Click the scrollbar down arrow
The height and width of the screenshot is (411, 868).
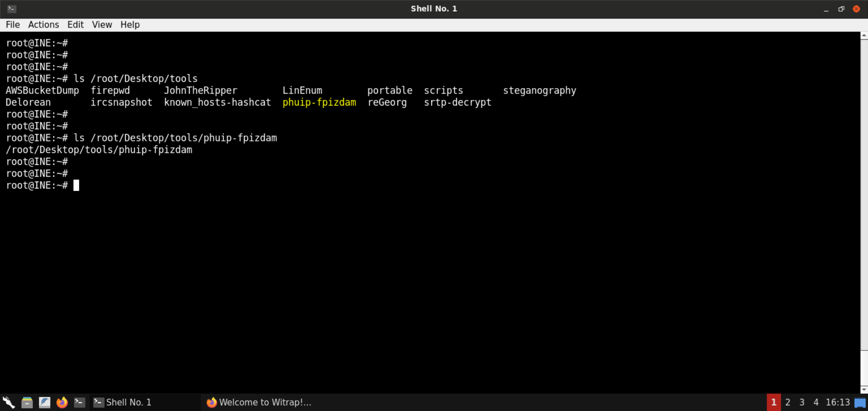(x=863, y=389)
